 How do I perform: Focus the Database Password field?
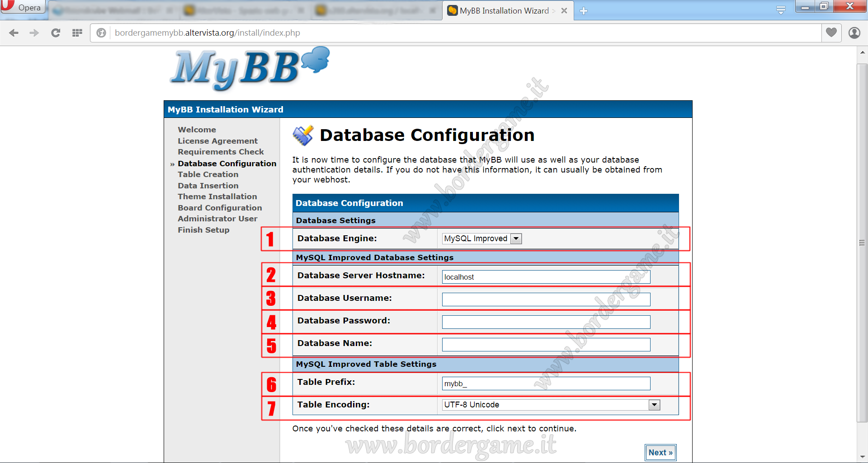(x=546, y=322)
